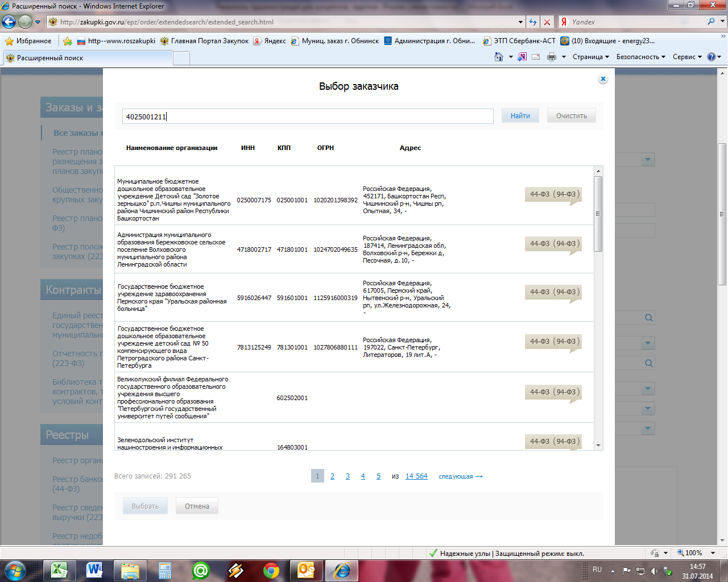Select the Расширенный поиск browser tab
This screenshot has height=582, width=728.
pyautogui.click(x=50, y=58)
